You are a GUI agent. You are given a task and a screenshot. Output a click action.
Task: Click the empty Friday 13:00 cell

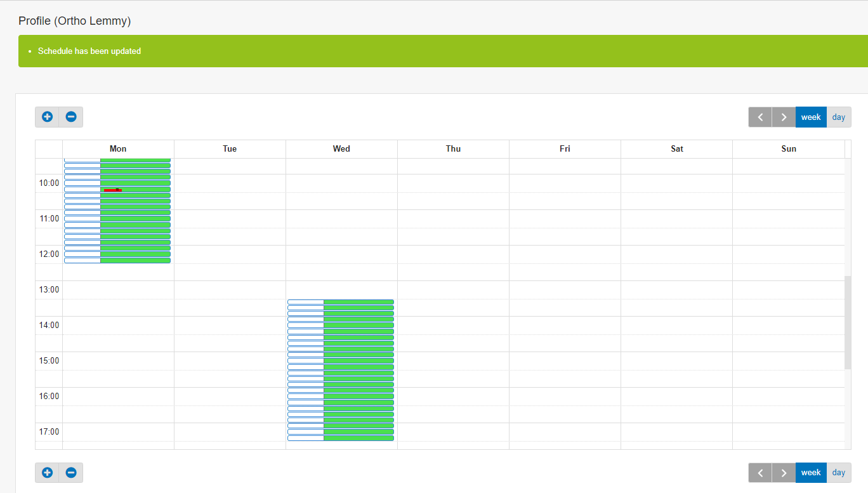click(x=565, y=290)
